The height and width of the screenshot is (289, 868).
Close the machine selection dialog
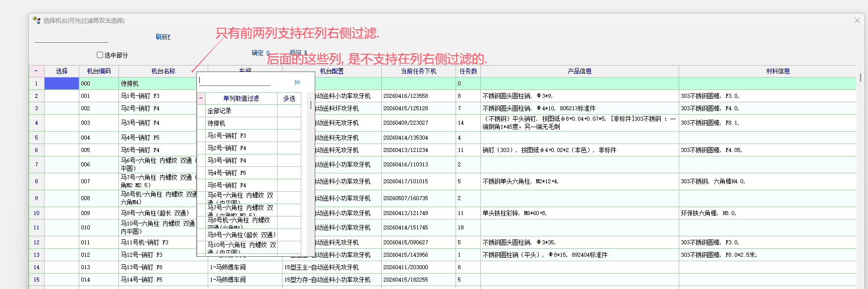tap(857, 20)
